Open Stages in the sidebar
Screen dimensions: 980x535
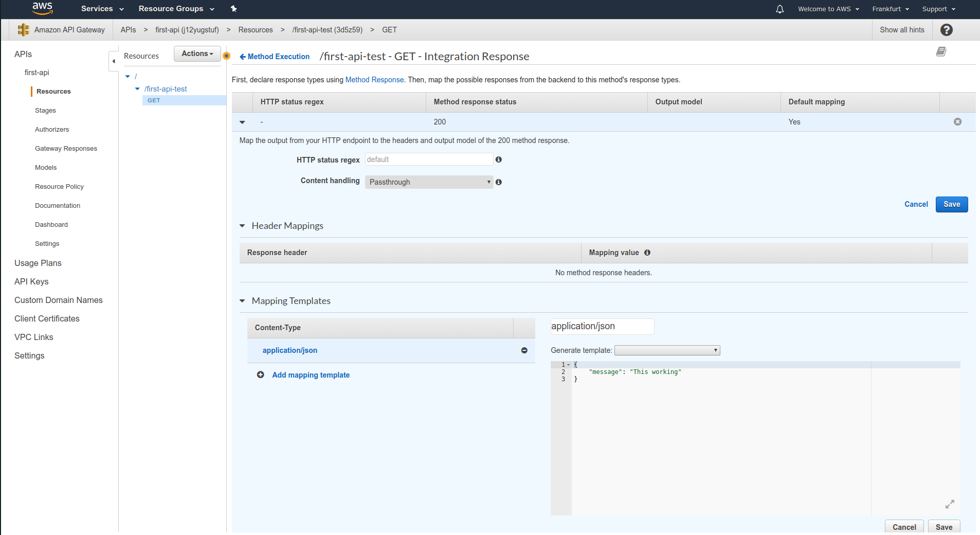click(45, 111)
